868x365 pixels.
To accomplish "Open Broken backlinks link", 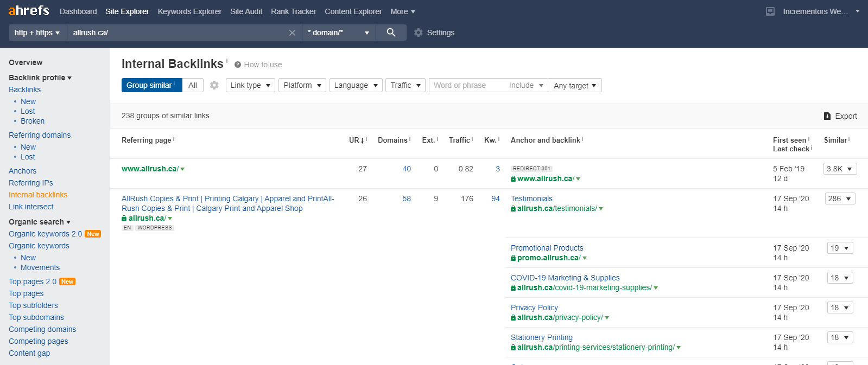I will click(x=33, y=121).
